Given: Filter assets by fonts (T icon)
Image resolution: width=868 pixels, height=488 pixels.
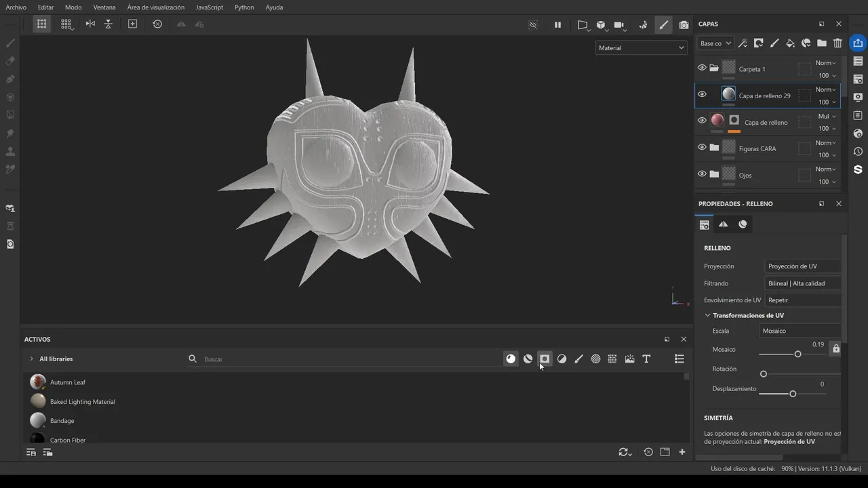Looking at the screenshot, I should tap(646, 359).
